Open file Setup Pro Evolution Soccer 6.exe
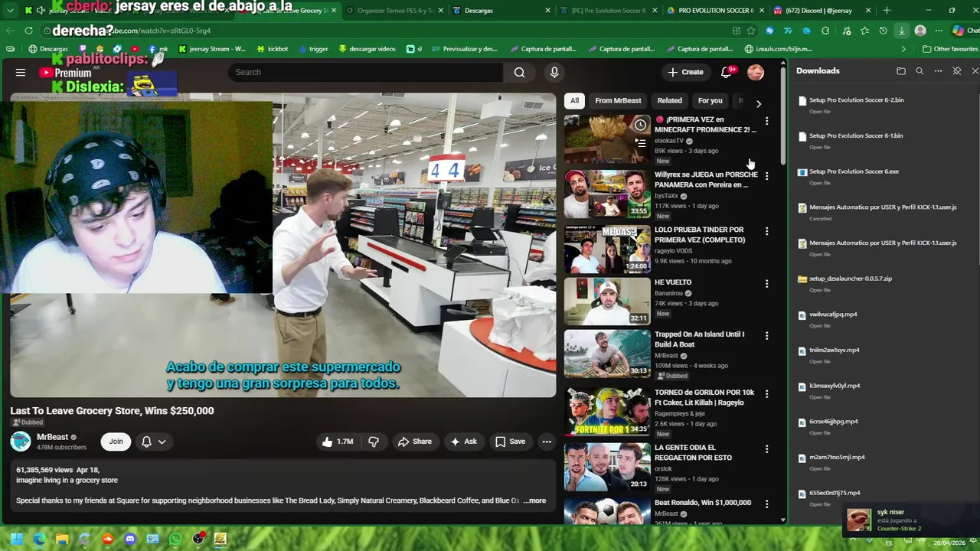This screenshot has width=980, height=551. (x=854, y=171)
